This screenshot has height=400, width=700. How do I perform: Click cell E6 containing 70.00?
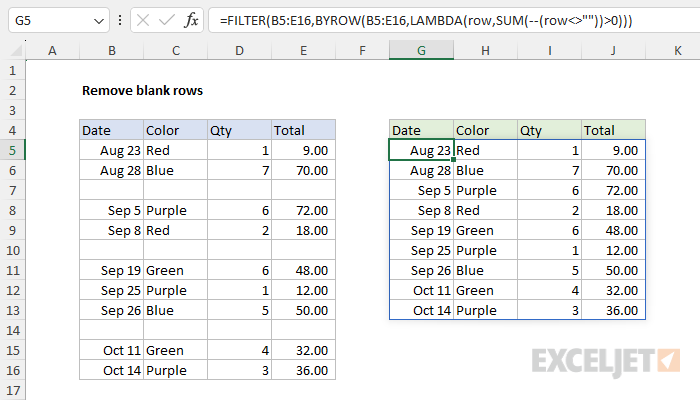pos(303,171)
